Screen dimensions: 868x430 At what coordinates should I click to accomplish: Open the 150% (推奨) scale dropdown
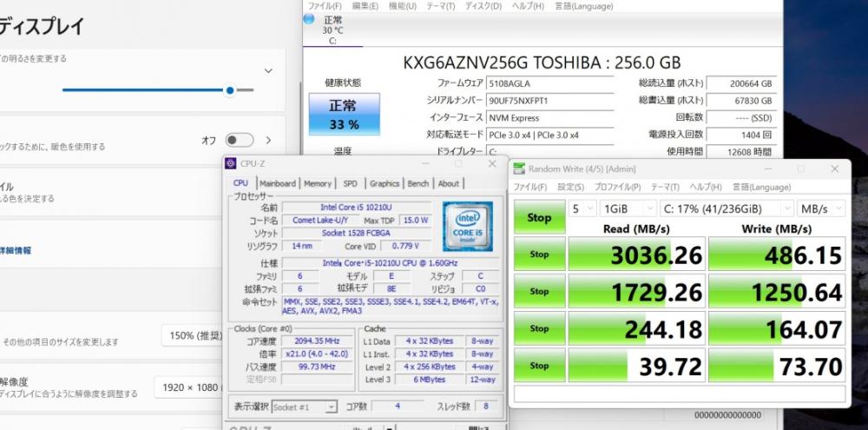pyautogui.click(x=192, y=336)
